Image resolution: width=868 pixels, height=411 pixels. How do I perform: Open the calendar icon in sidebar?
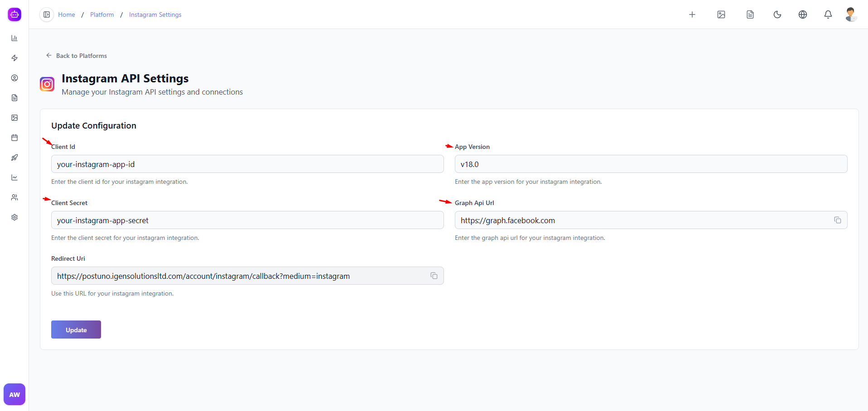(x=14, y=138)
